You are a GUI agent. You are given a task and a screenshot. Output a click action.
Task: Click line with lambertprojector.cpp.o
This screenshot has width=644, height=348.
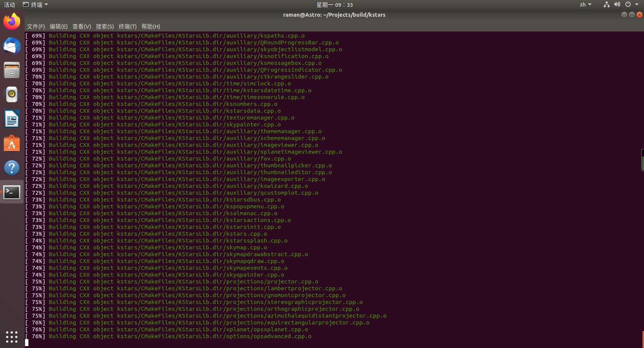184,288
